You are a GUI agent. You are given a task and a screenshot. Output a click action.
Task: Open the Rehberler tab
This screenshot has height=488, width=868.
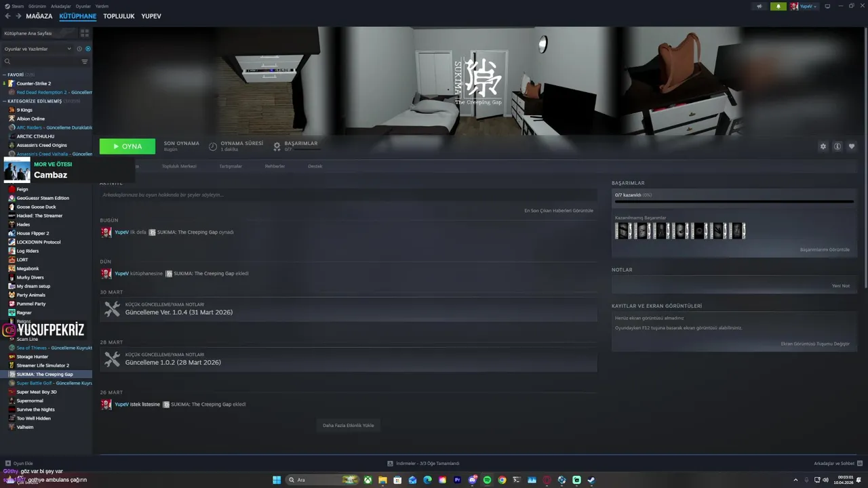275,166
